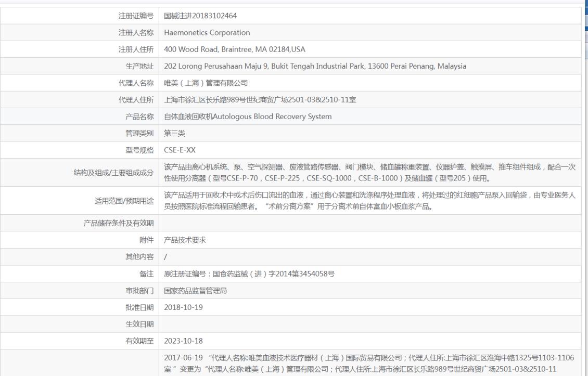Select the 结构及组成/主要组成成分 label
Screen dimensions: 588x376
pos(113,173)
